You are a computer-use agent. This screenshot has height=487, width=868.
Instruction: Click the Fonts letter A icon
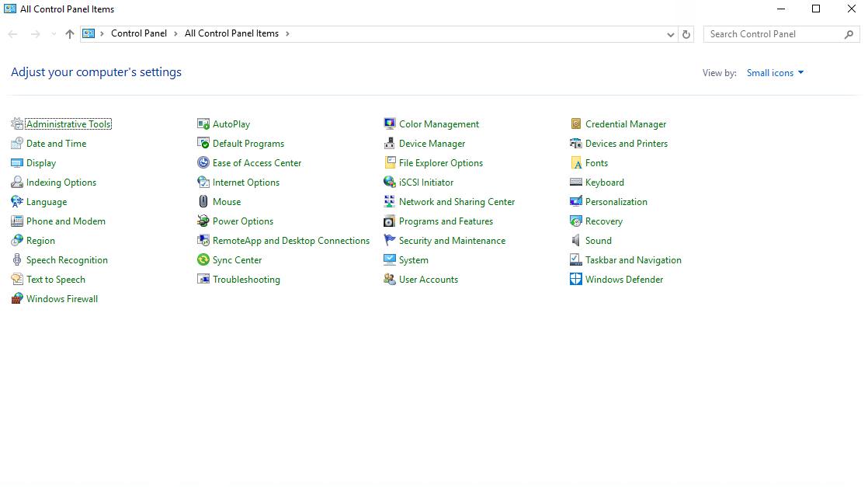[x=576, y=163]
